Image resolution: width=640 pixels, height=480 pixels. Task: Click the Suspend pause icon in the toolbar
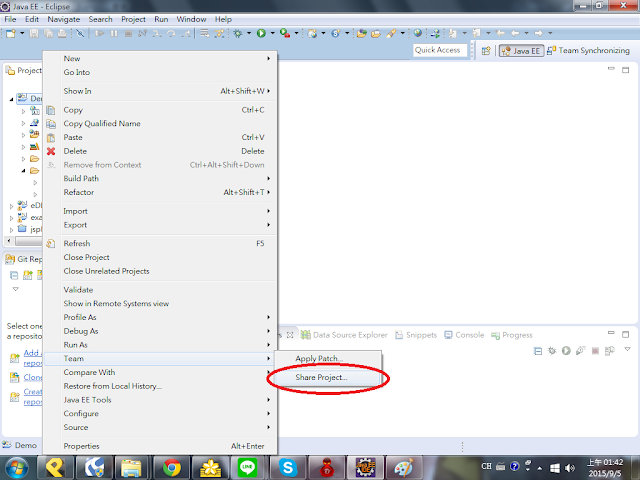tap(114, 33)
